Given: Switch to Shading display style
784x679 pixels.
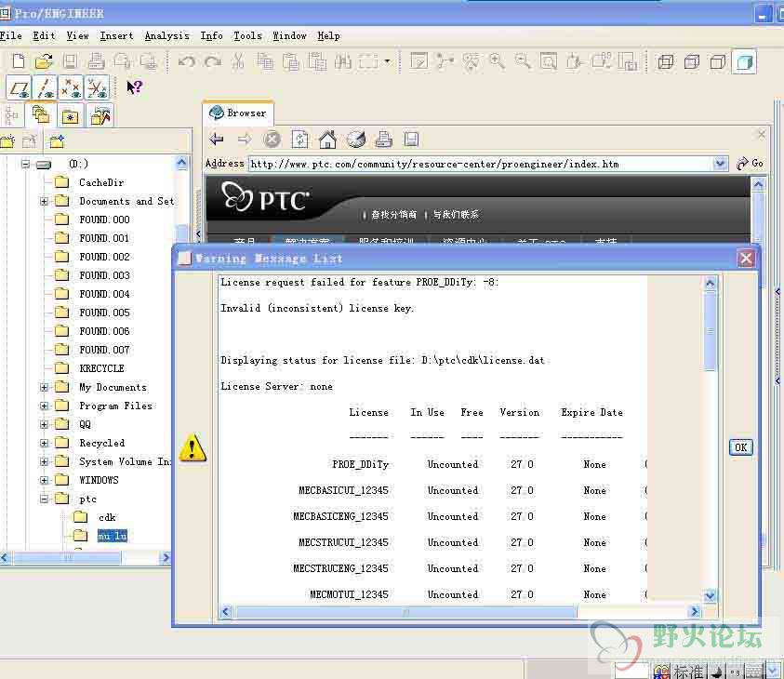Looking at the screenshot, I should click(x=745, y=61).
